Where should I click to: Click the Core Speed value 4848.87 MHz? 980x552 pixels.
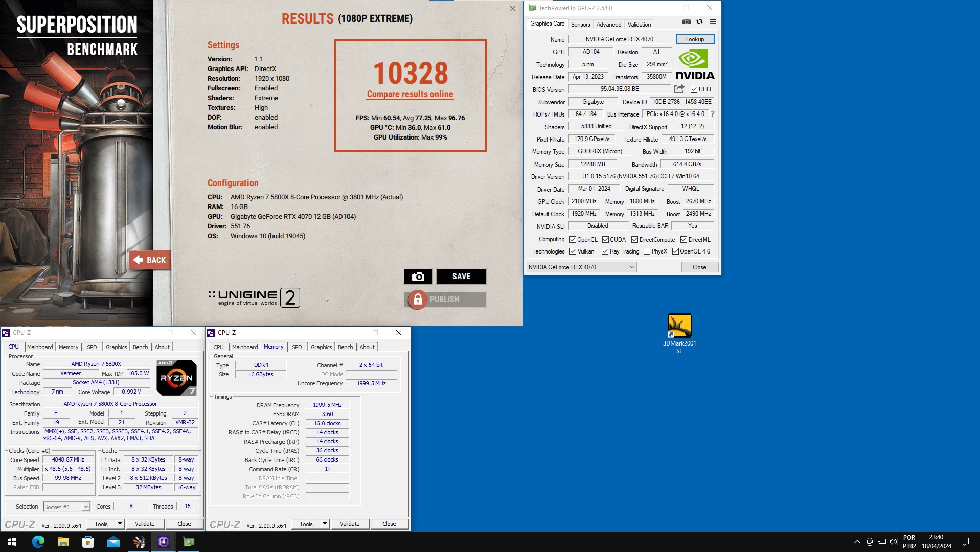click(x=68, y=460)
